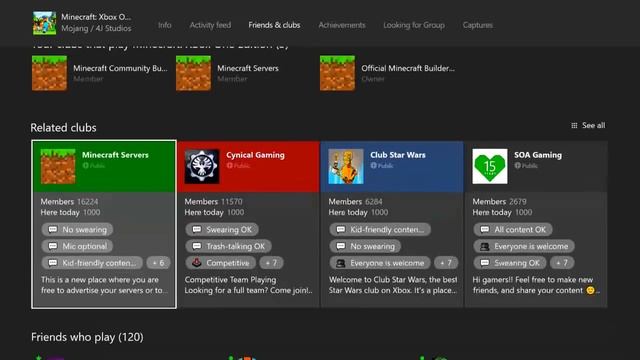Image resolution: width=640 pixels, height=360 pixels.
Task: Select the Minecraft Servers related club logo
Action: [x=58, y=166]
